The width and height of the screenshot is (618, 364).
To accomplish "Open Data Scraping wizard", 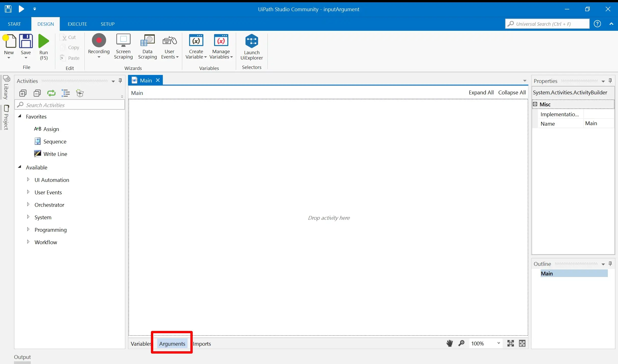I will click(x=147, y=47).
